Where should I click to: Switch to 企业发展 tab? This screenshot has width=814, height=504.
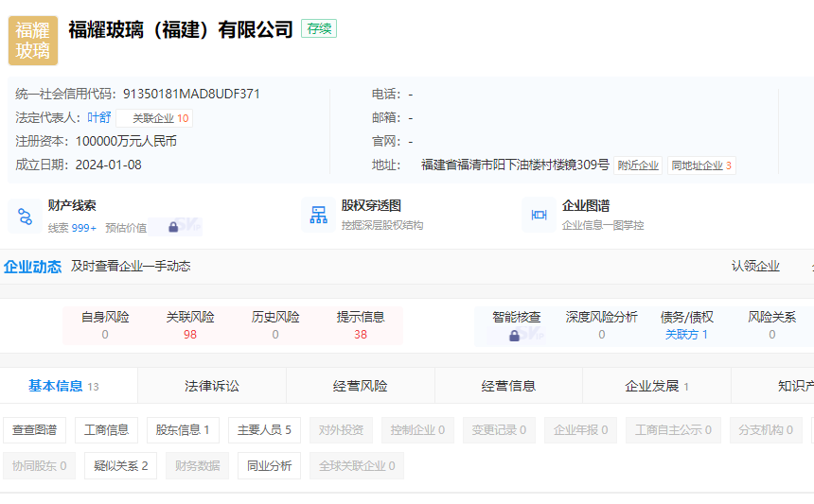[x=657, y=386]
